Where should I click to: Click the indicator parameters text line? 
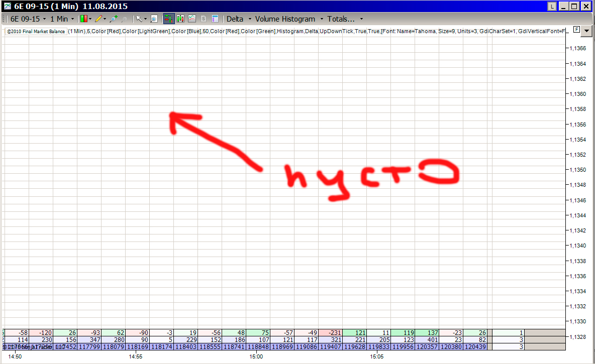[317, 31]
